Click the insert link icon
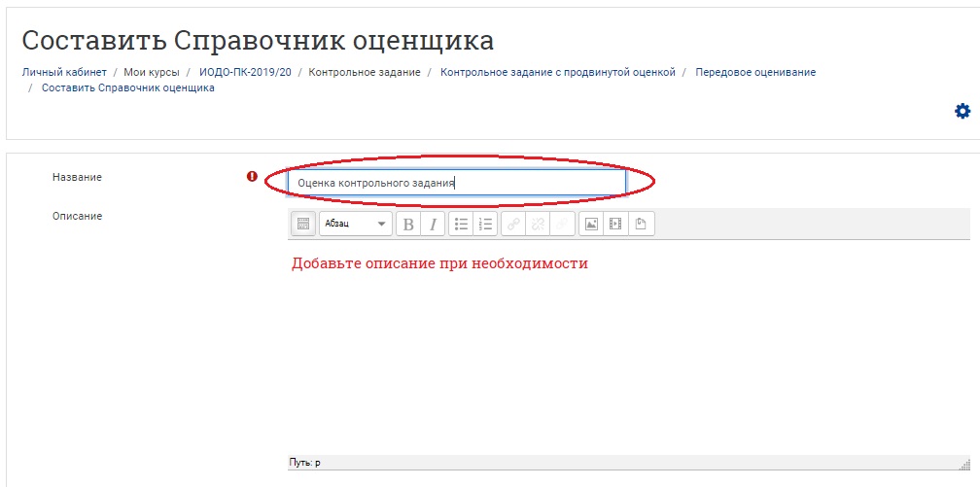This screenshot has height=487, width=980. [x=513, y=224]
